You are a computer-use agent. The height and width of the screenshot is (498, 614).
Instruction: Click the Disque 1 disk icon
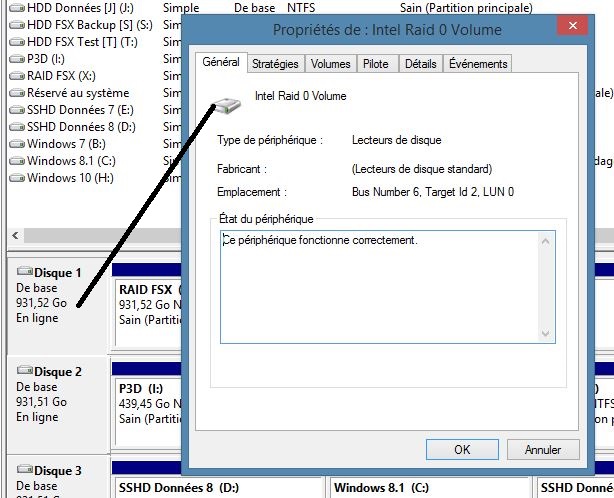[25, 271]
